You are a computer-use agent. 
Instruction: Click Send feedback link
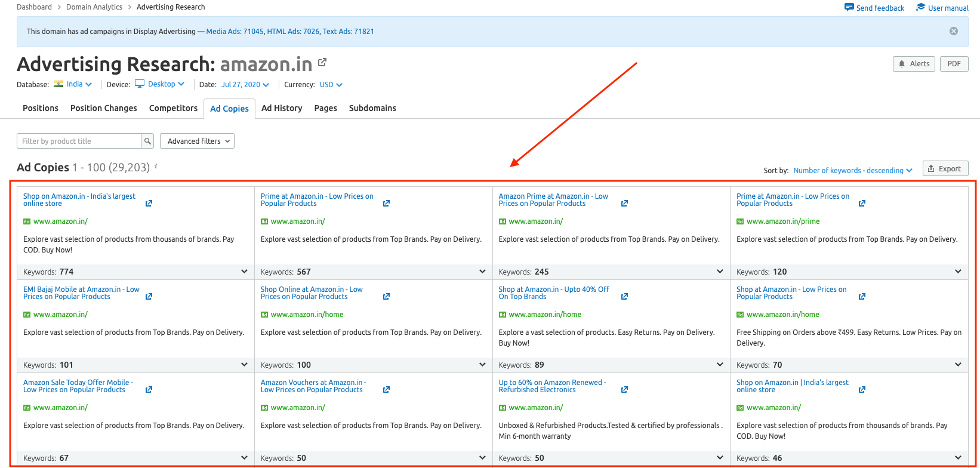point(874,8)
